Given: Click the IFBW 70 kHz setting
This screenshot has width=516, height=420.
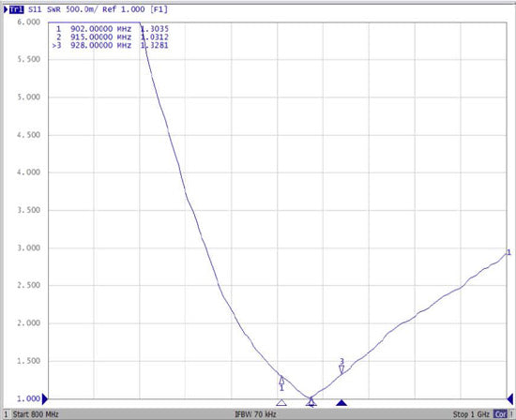Looking at the screenshot, I should (256, 414).
